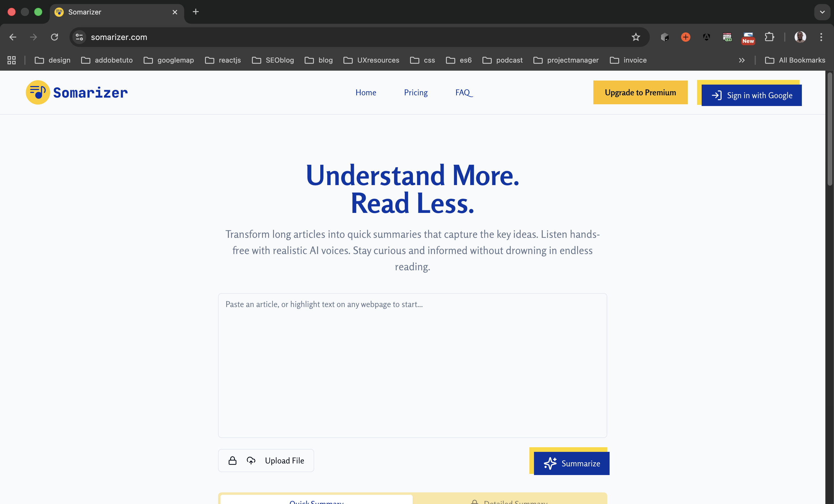Expand hidden bookmarks with the chevron arrows
The image size is (834, 504).
click(x=742, y=60)
